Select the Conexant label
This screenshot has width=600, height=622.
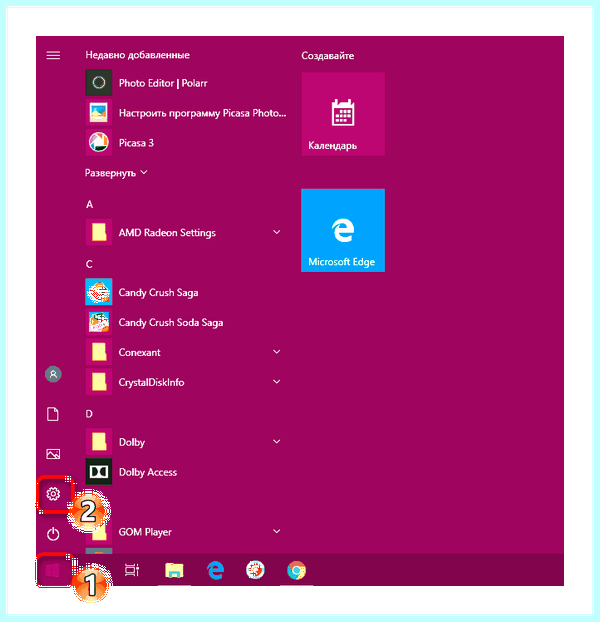pos(140,352)
